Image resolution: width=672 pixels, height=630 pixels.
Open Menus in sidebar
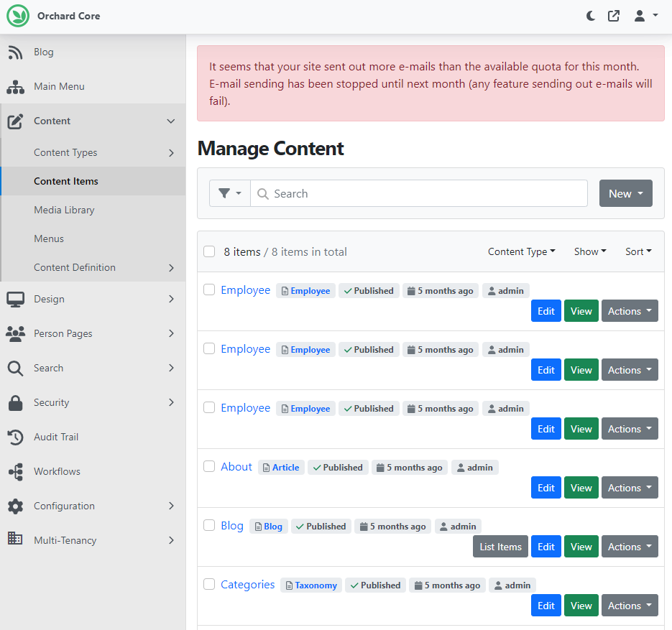[93, 238]
